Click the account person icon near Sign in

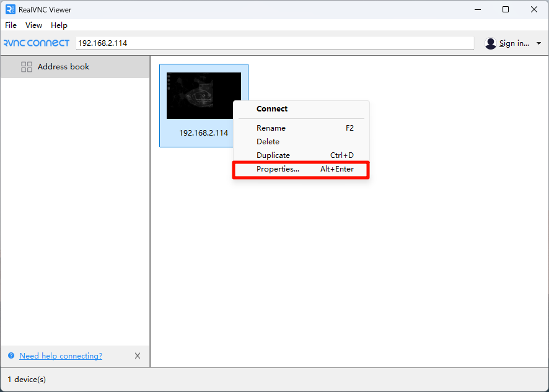[x=490, y=43]
